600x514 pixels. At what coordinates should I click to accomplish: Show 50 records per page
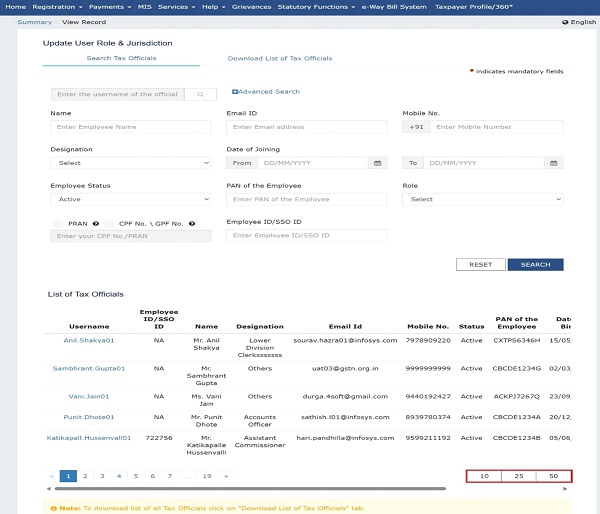tap(554, 476)
